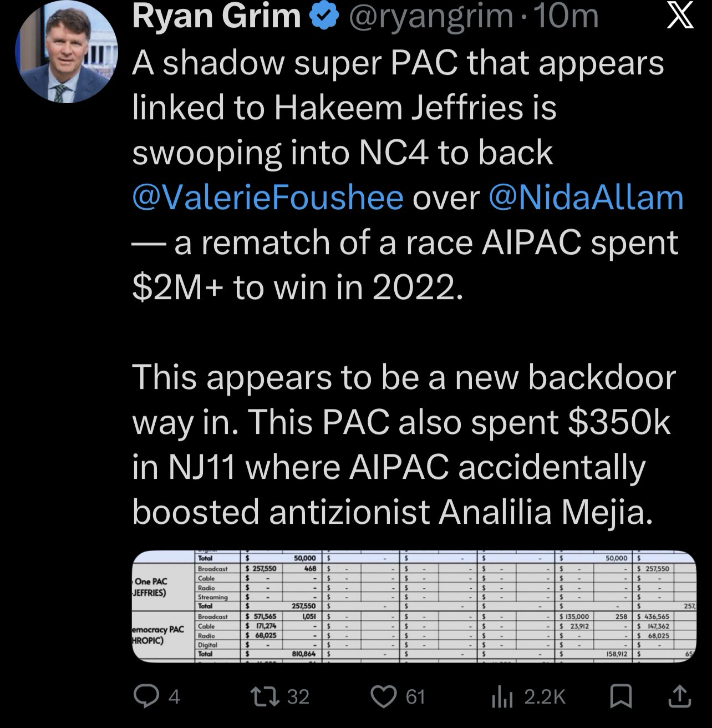Open the @ryangrim handle link
712x728 pixels.
[429, 16]
